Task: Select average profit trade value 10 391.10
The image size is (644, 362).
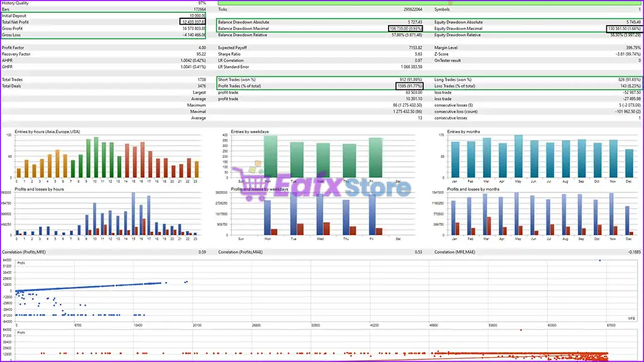Action: (414, 99)
